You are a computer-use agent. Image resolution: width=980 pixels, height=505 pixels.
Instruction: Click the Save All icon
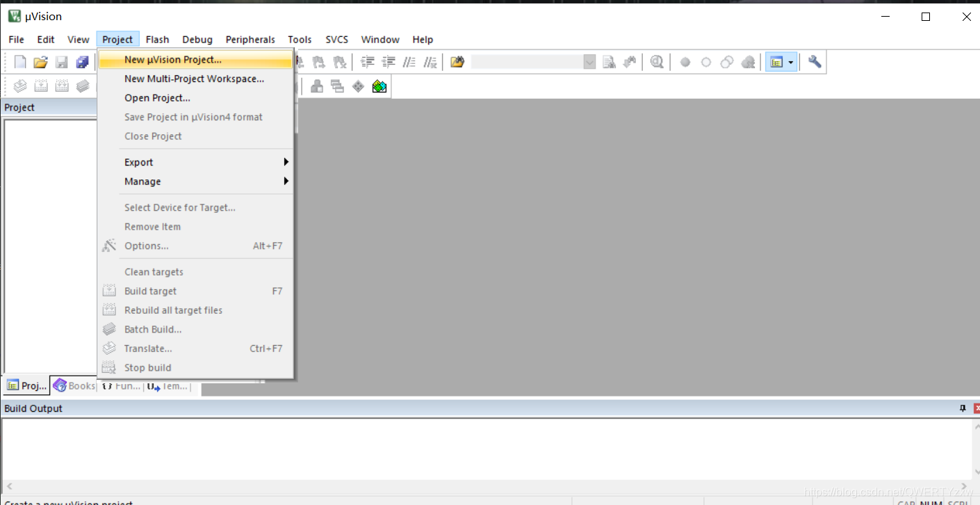tap(82, 62)
